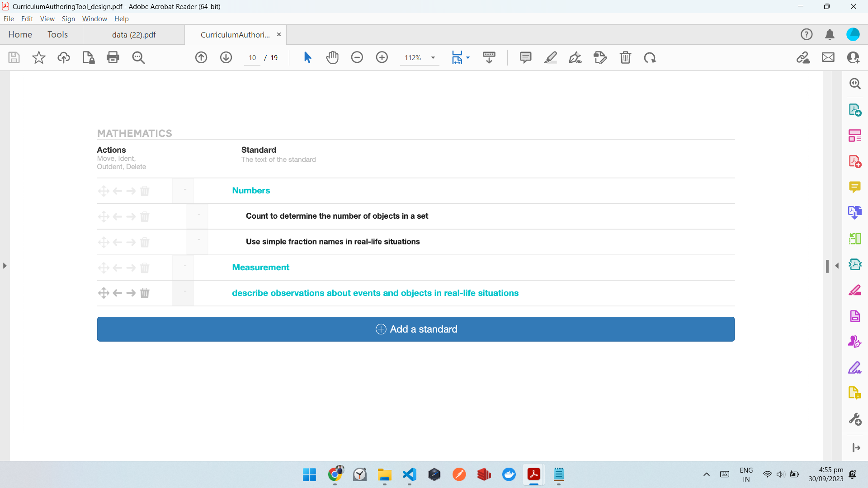Go to previous page arrow
Image resolution: width=868 pixels, height=488 pixels.
(x=201, y=57)
